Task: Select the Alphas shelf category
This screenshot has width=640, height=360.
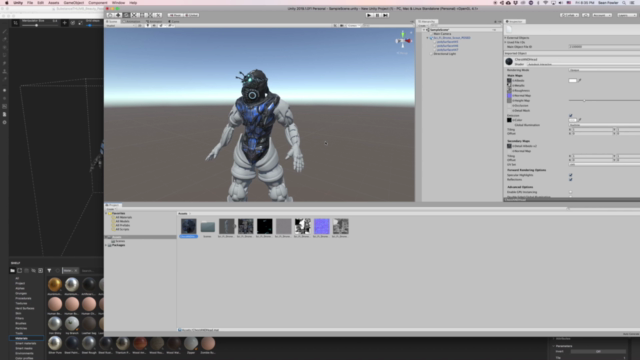Action: (x=20, y=288)
